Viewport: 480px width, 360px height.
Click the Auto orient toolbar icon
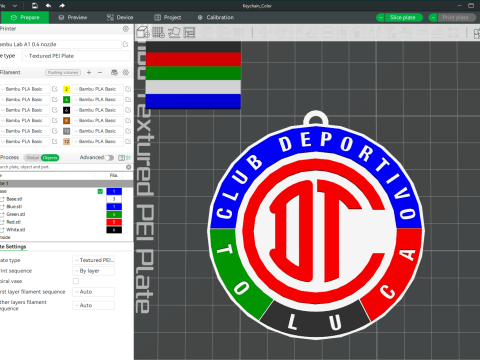pos(174,32)
